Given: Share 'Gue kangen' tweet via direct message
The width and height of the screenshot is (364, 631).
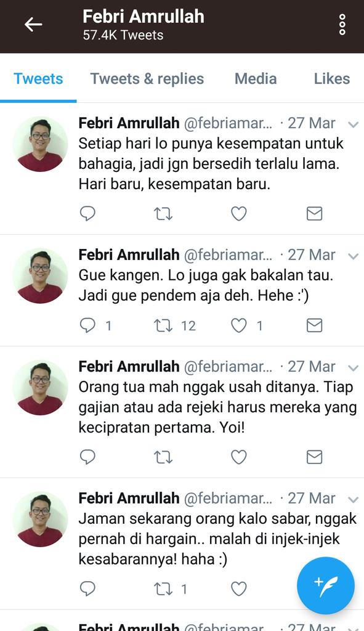Looking at the screenshot, I should click(x=314, y=325).
